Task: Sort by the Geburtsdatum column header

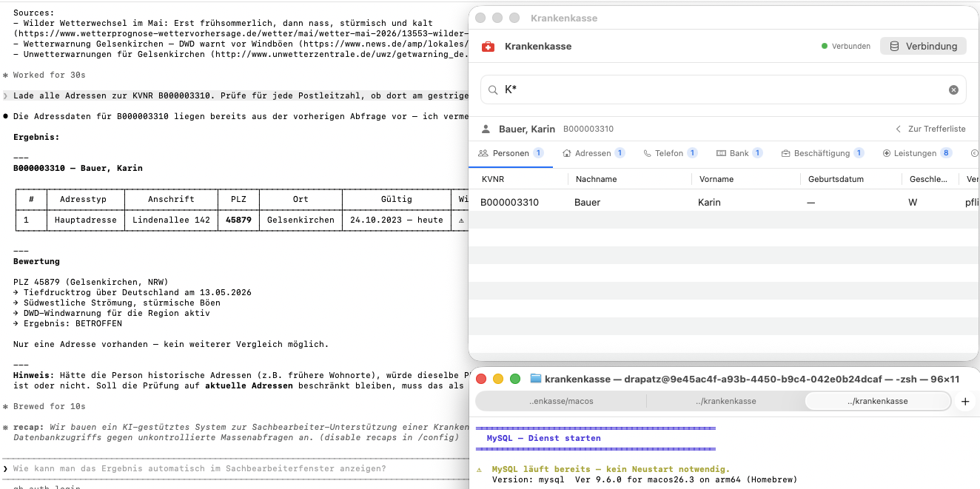Action: pos(836,179)
